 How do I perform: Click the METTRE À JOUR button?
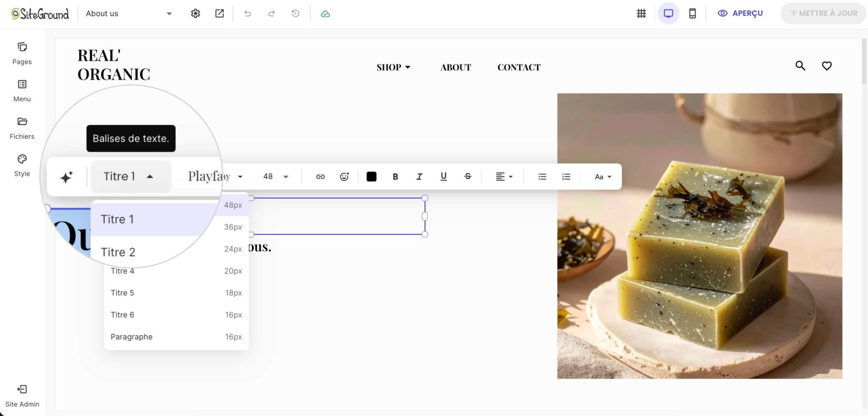tap(823, 13)
